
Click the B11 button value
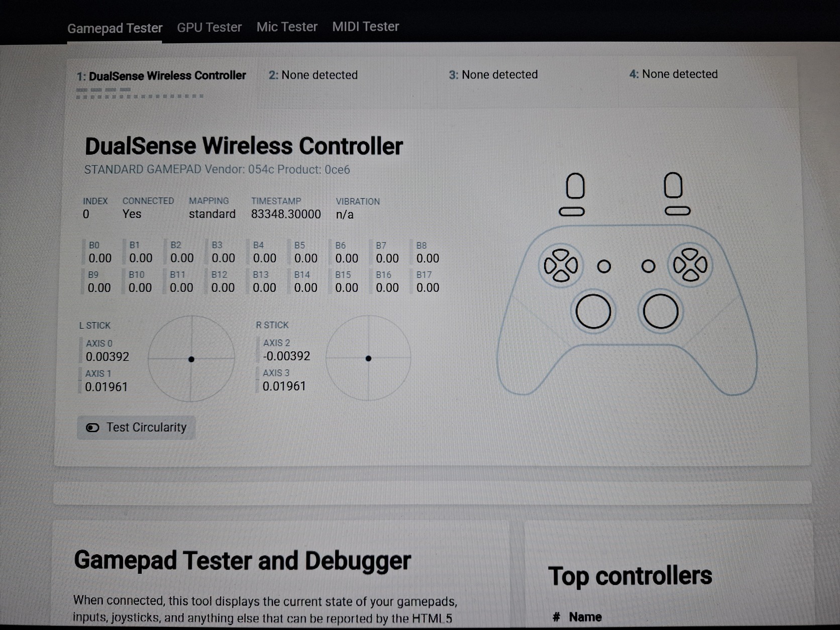[181, 288]
